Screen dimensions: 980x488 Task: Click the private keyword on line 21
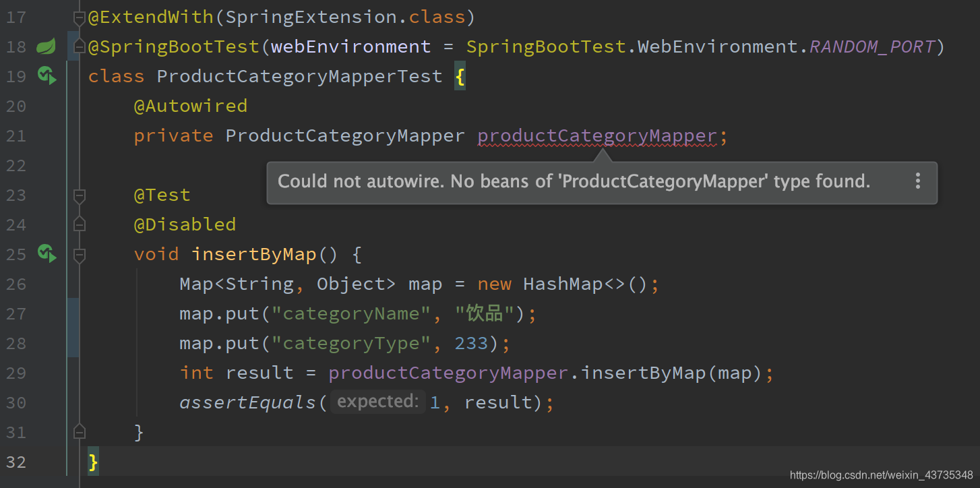173,136
